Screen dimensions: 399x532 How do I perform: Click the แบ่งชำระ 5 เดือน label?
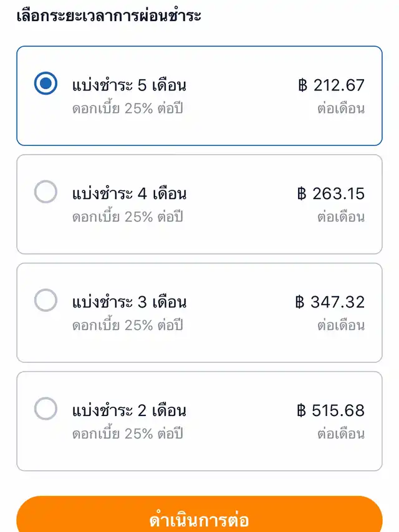pos(129,85)
